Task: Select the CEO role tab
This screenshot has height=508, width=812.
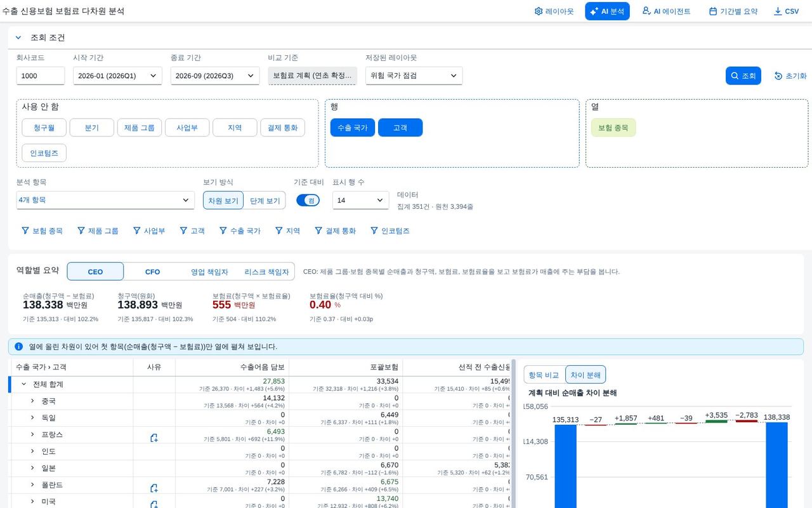Action: pyautogui.click(x=95, y=272)
